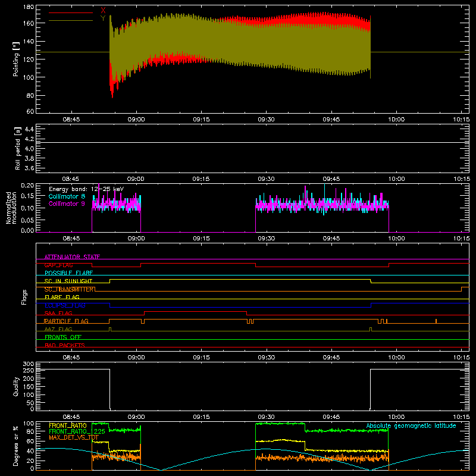Click the 160 tick on the Pointing axis

29,23
